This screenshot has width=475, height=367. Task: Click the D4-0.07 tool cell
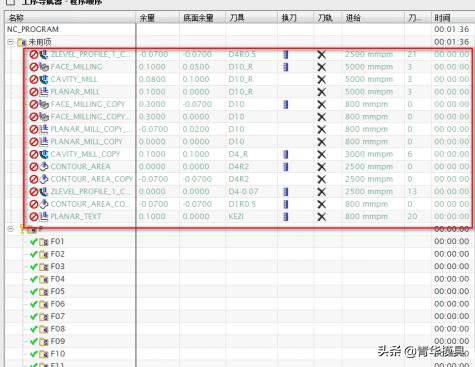(243, 191)
